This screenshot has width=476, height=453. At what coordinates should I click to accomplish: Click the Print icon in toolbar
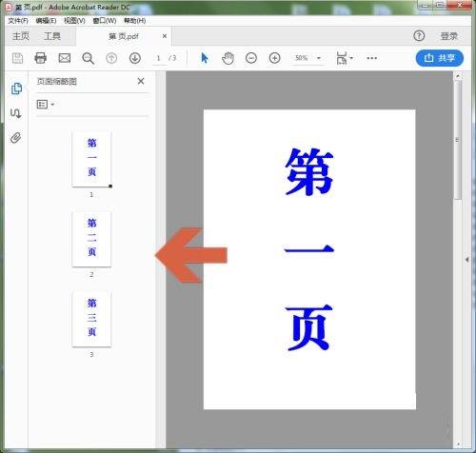(40, 58)
